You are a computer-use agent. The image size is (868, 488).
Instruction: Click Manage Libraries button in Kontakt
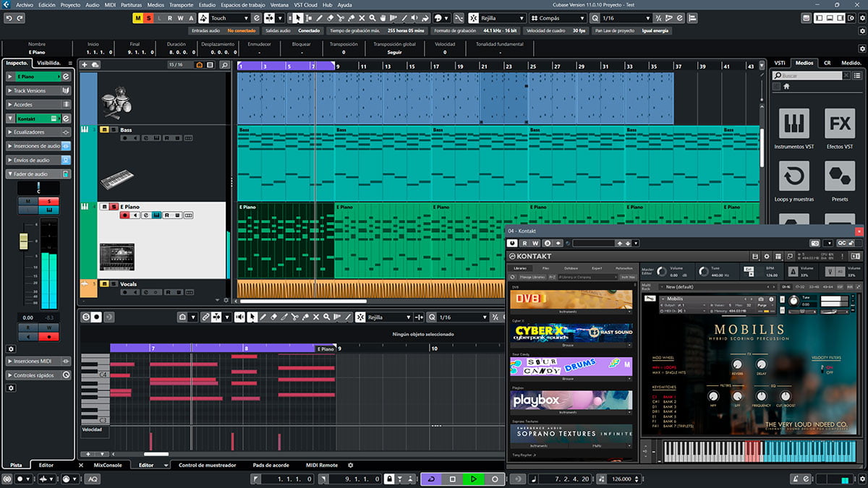coord(531,276)
